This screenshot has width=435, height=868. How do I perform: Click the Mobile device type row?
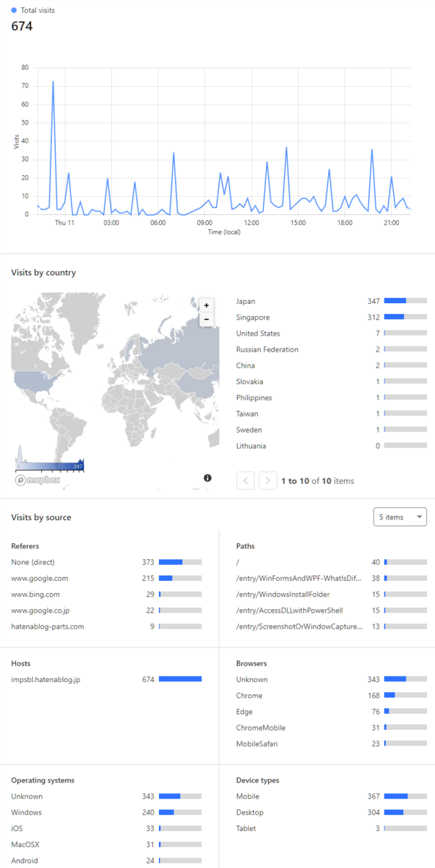(x=332, y=796)
